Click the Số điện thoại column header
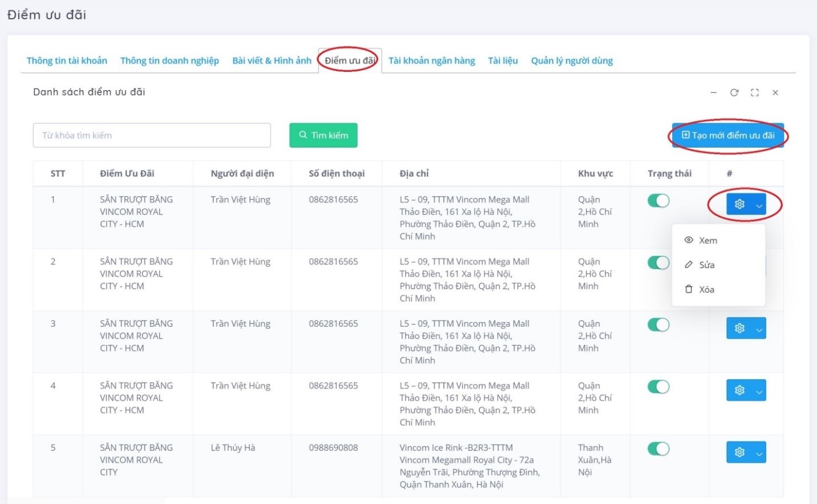Viewport: 817px width, 504px height. point(337,173)
